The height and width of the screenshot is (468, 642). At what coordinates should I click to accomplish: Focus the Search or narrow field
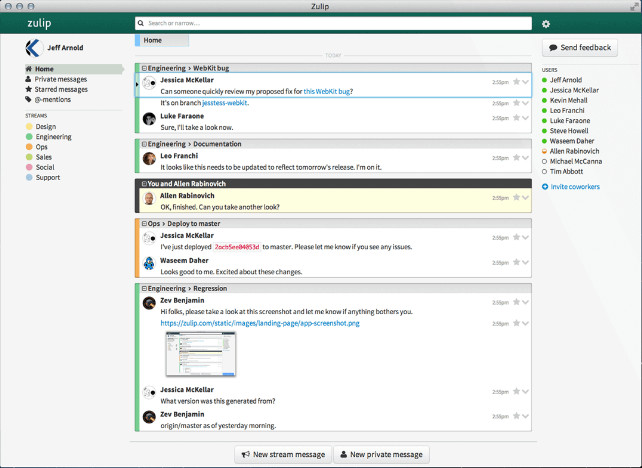point(333,23)
